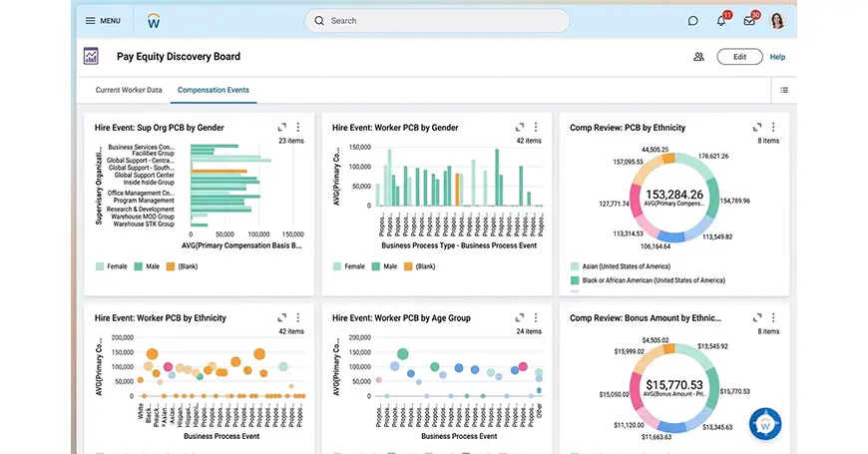
Task: Open the Help link
Action: point(777,57)
